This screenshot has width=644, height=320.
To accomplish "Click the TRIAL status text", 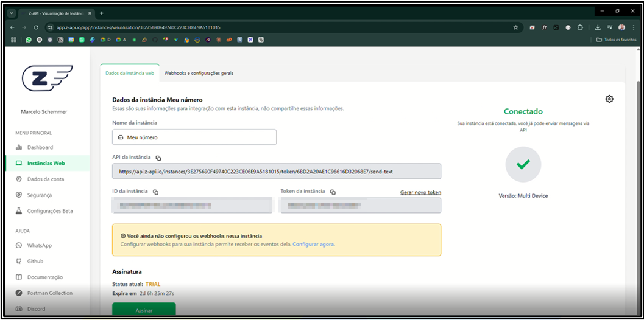I will pos(153,284).
